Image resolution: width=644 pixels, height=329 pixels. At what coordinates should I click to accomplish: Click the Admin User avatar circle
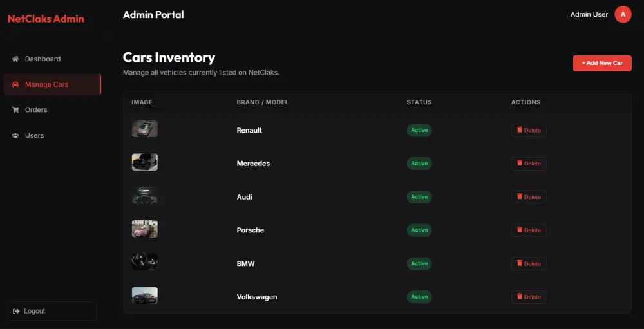623,14
